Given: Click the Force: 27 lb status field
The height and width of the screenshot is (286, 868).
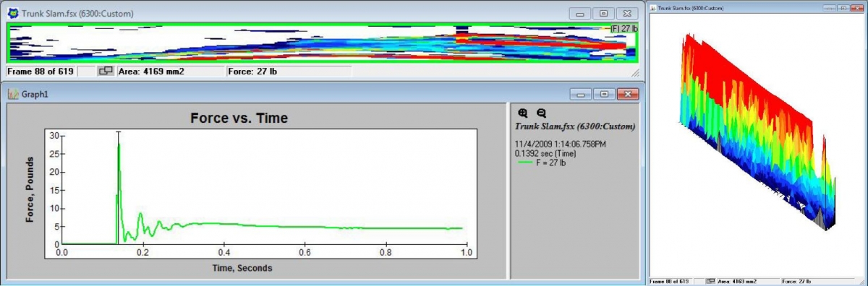Looking at the screenshot, I should click(289, 71).
